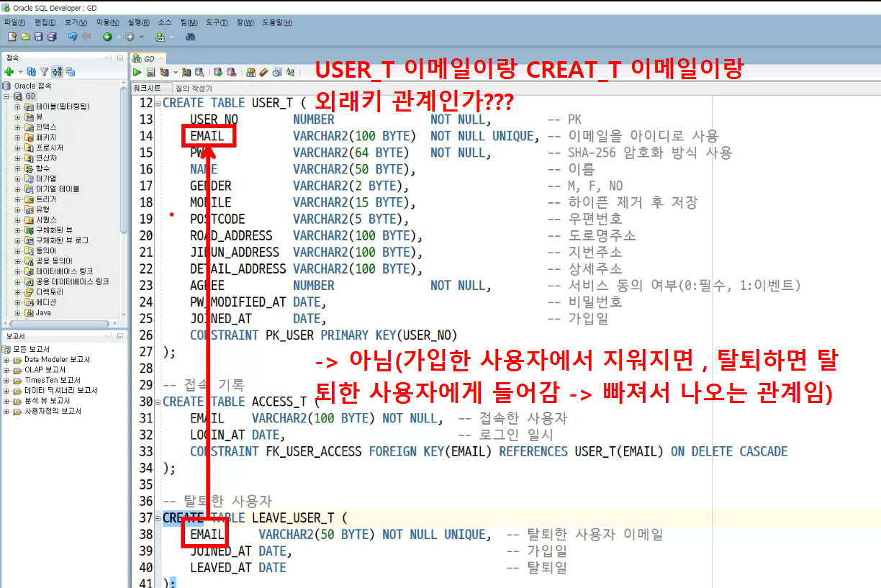
Task: Open the 보기(V) menu
Action: click(x=76, y=22)
